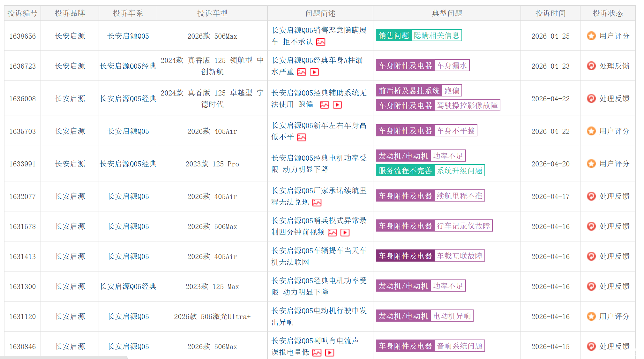This screenshot has width=644, height=359.
Task: Click 用户评分 star icon for complaint 1635703
Action: (x=591, y=131)
